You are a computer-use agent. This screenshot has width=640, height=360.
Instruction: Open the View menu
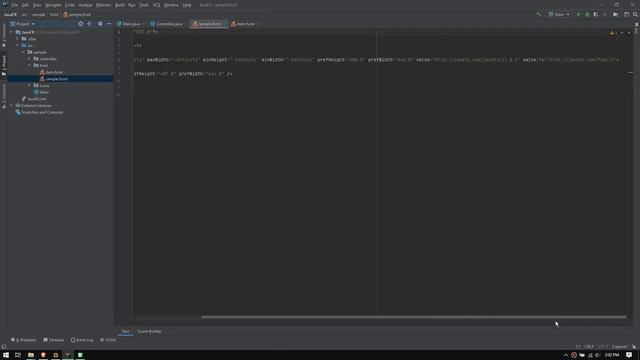(x=37, y=5)
